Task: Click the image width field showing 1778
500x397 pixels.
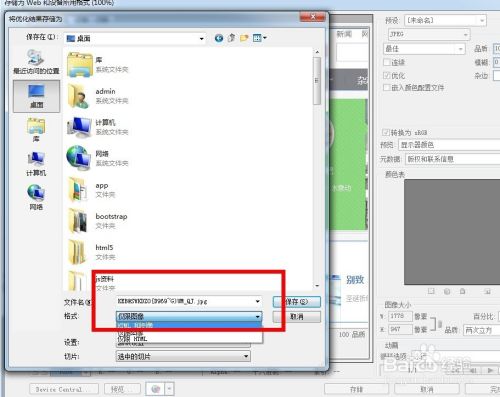Action: pyautogui.click(x=400, y=316)
